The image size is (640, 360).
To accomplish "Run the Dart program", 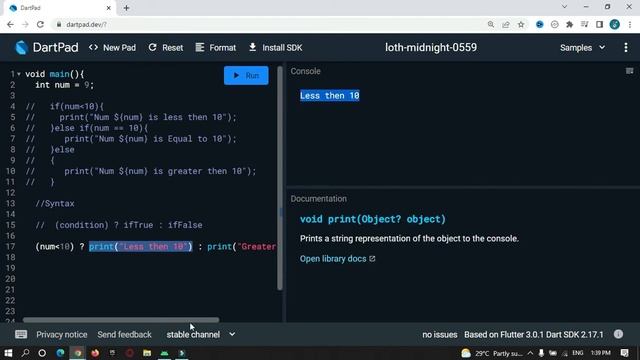I will point(246,76).
